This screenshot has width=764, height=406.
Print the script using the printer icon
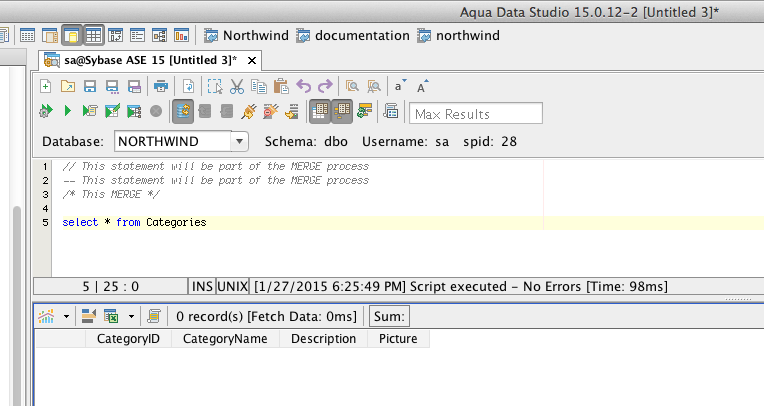161,86
